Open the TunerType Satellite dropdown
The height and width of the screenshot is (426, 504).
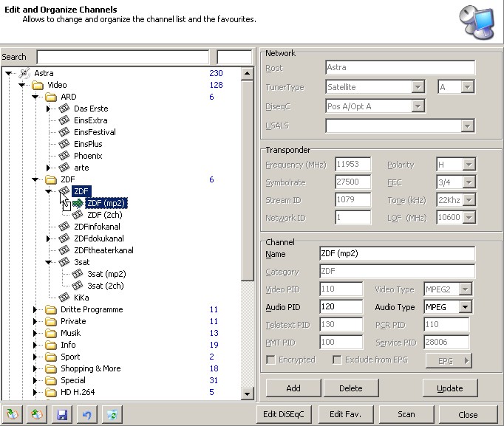tap(418, 87)
